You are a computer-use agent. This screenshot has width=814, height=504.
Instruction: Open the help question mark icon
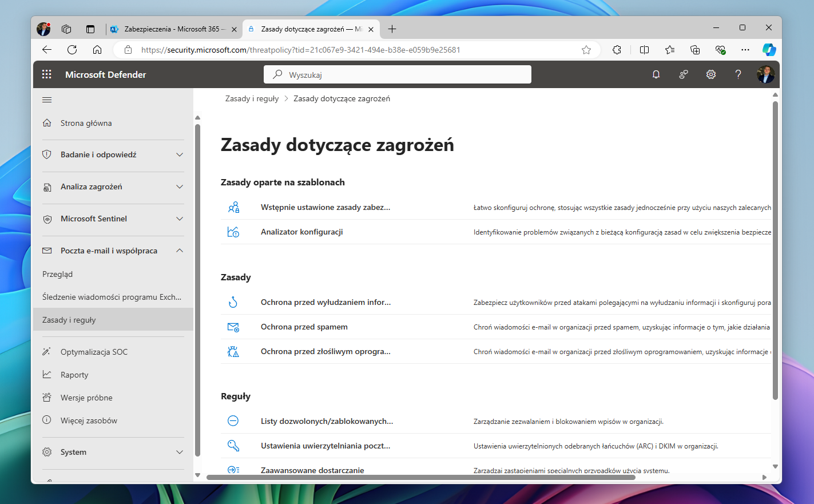pos(738,74)
